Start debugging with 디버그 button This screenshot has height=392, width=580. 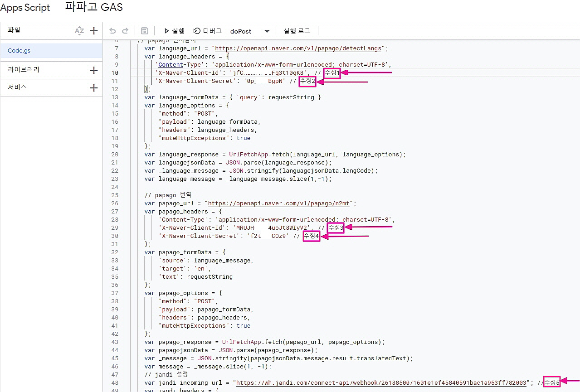point(208,31)
